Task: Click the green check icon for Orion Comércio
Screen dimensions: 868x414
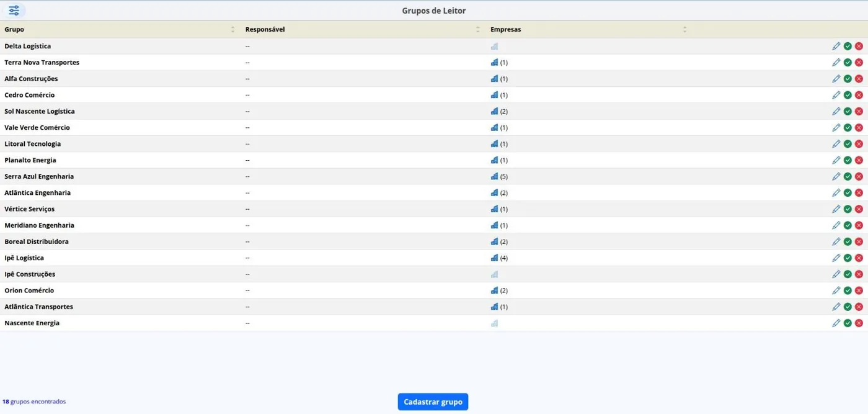Action: click(848, 290)
